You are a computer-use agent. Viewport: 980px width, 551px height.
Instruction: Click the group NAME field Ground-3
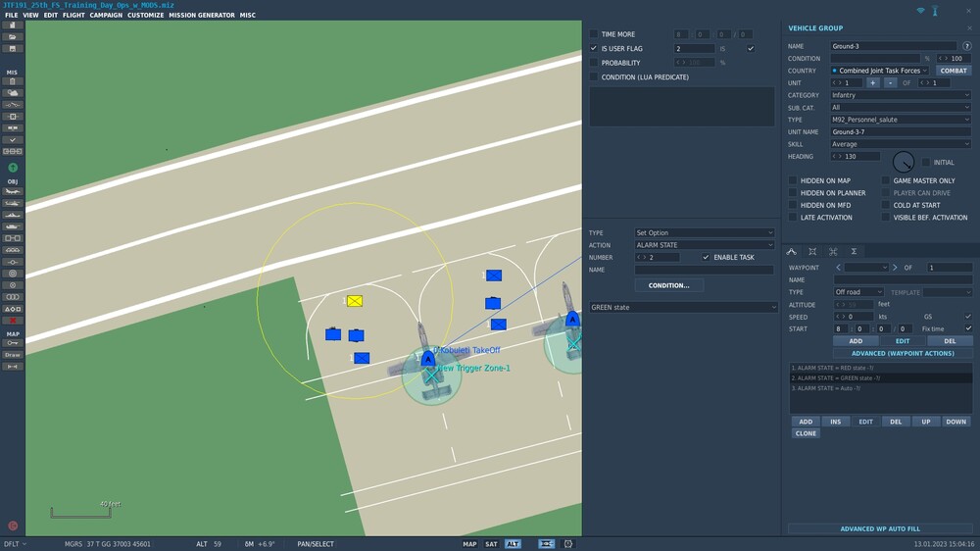[x=893, y=46]
